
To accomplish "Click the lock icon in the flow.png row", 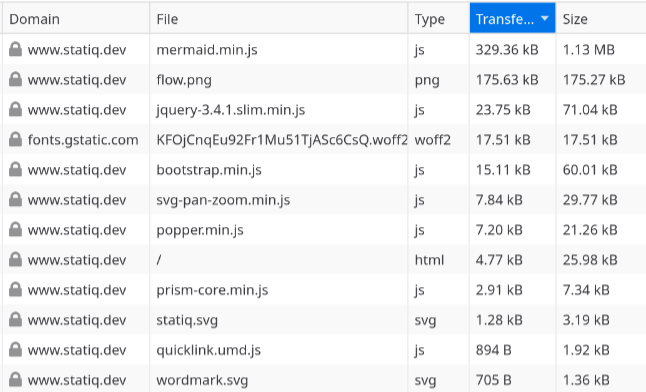I will click(16, 80).
